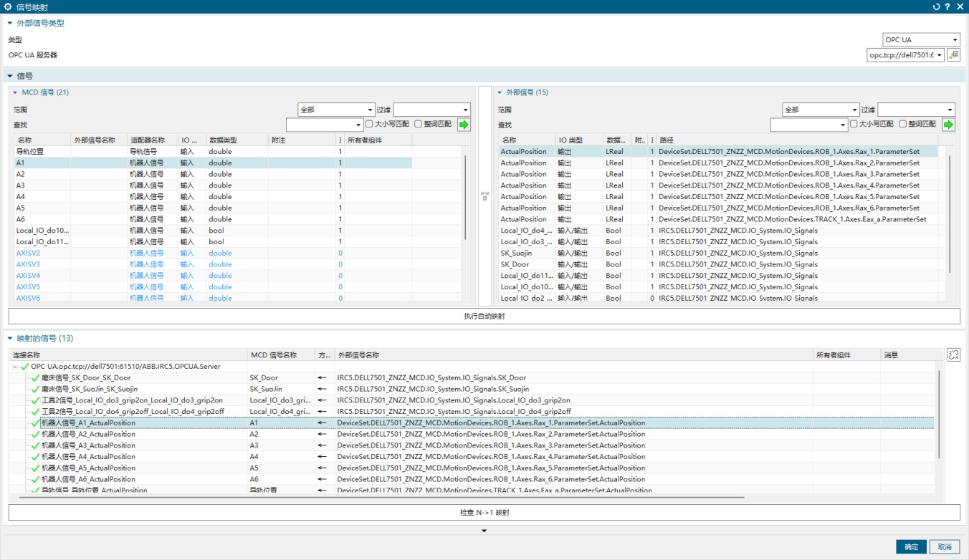This screenshot has height=560, width=969.
Task: Open OPC UA server settings icon
Action: 953,55
